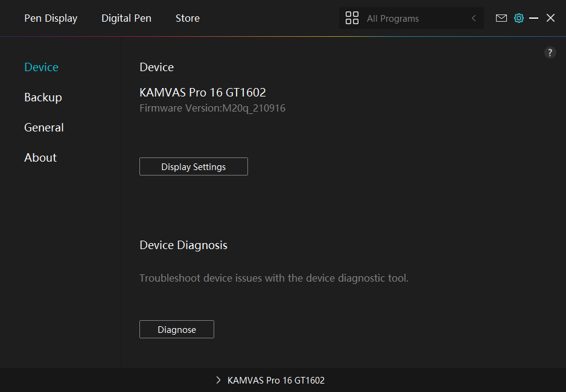Open the Store tab
This screenshot has height=392, width=566.
pos(187,18)
